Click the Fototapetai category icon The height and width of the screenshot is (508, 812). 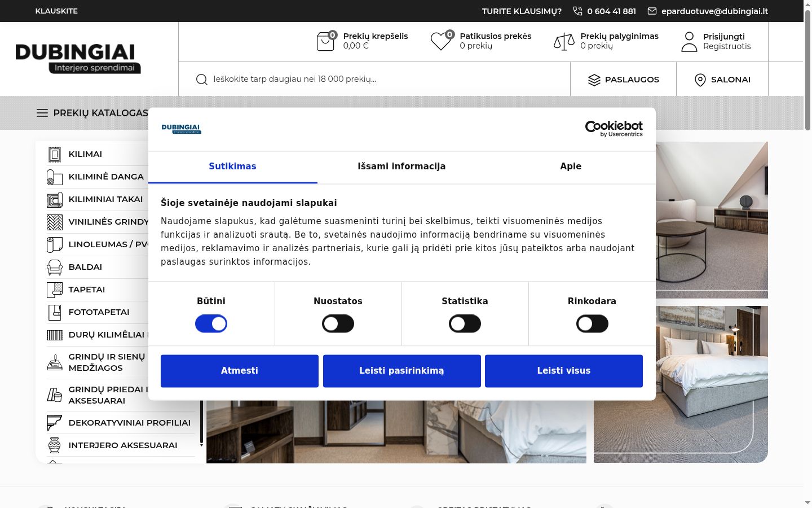coord(55,312)
